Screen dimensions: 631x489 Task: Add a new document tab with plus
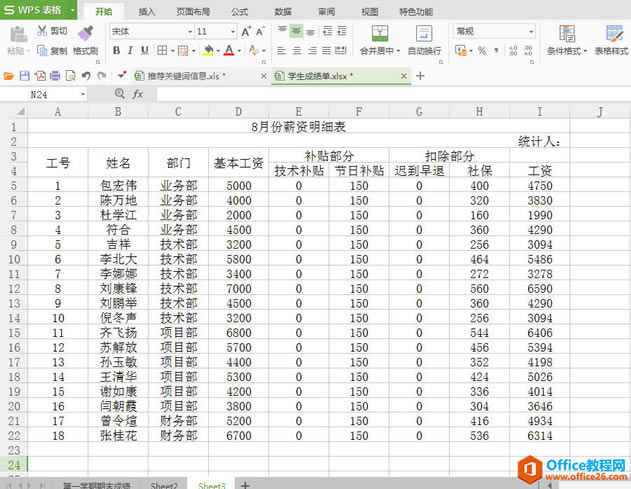pos(421,76)
